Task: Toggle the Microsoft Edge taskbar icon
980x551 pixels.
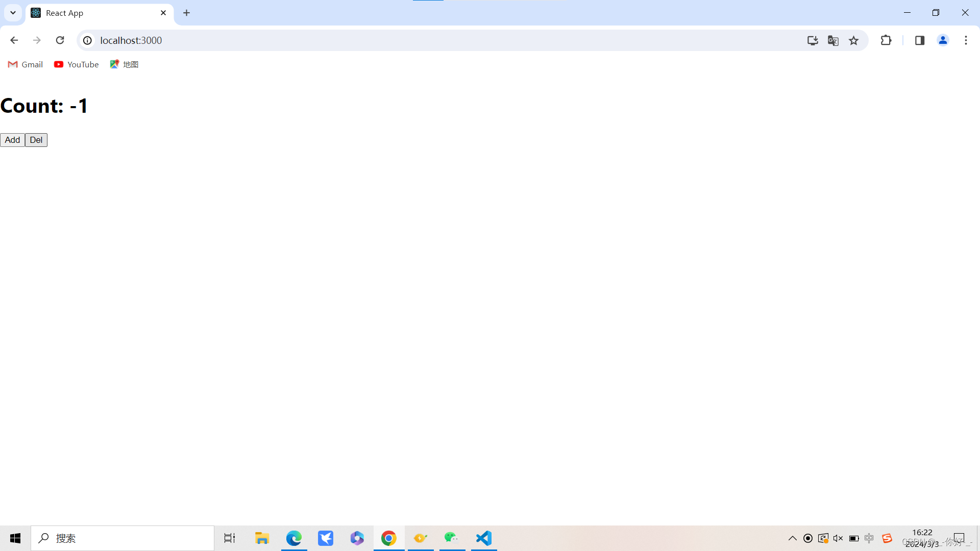Action: (x=293, y=538)
